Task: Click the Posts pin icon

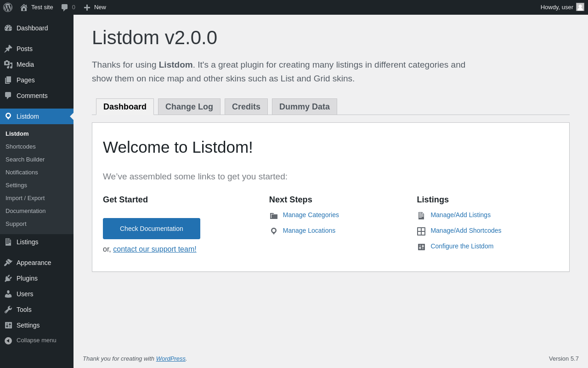Action: tap(8, 49)
